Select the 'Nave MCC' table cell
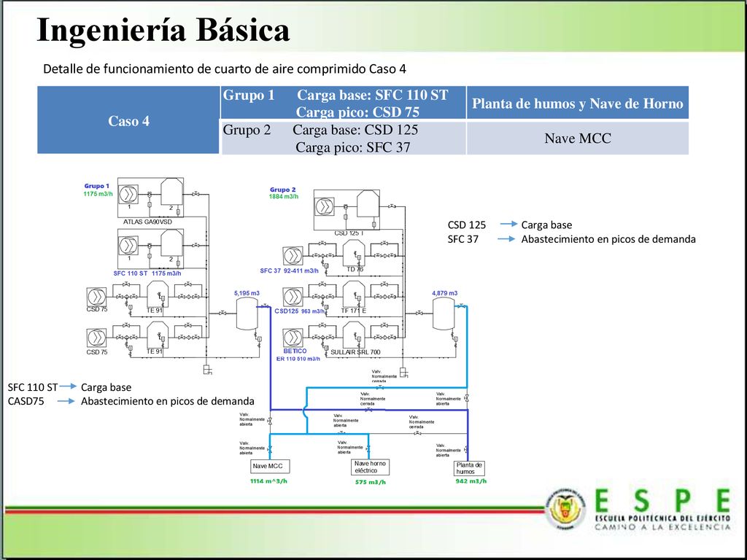This screenshot has height=560, width=747. [578, 138]
